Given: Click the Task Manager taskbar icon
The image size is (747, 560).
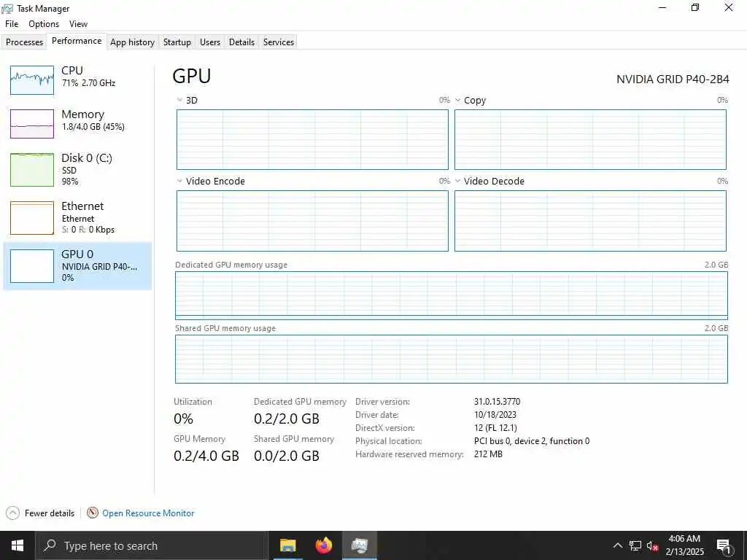Looking at the screenshot, I should click(360, 545).
